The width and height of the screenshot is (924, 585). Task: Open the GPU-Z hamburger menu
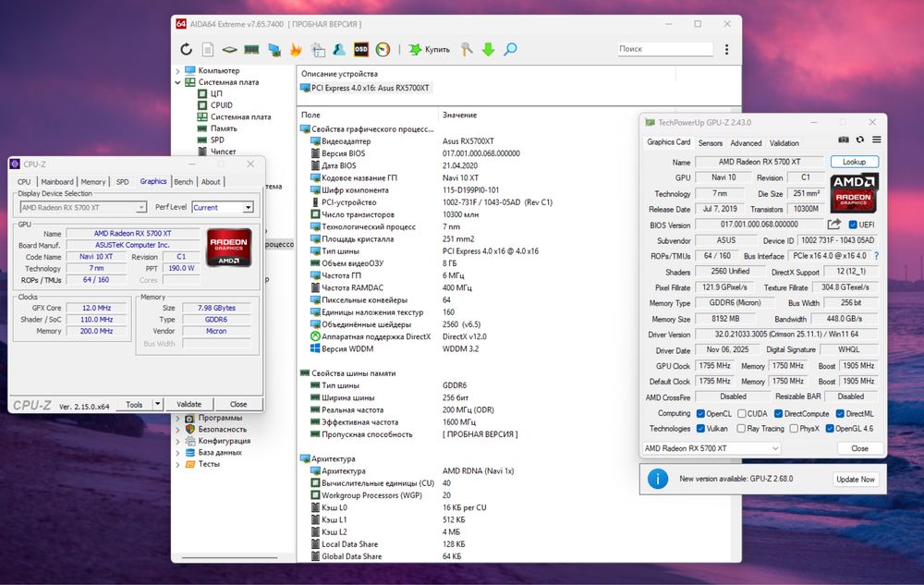pyautogui.click(x=877, y=140)
